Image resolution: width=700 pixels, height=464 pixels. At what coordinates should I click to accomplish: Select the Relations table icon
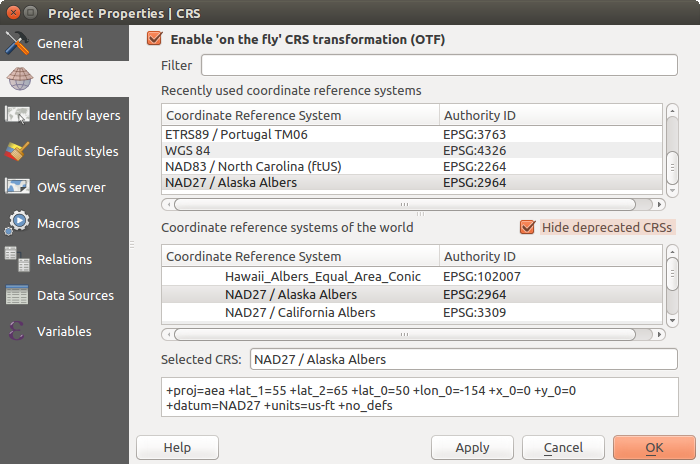coord(17,259)
